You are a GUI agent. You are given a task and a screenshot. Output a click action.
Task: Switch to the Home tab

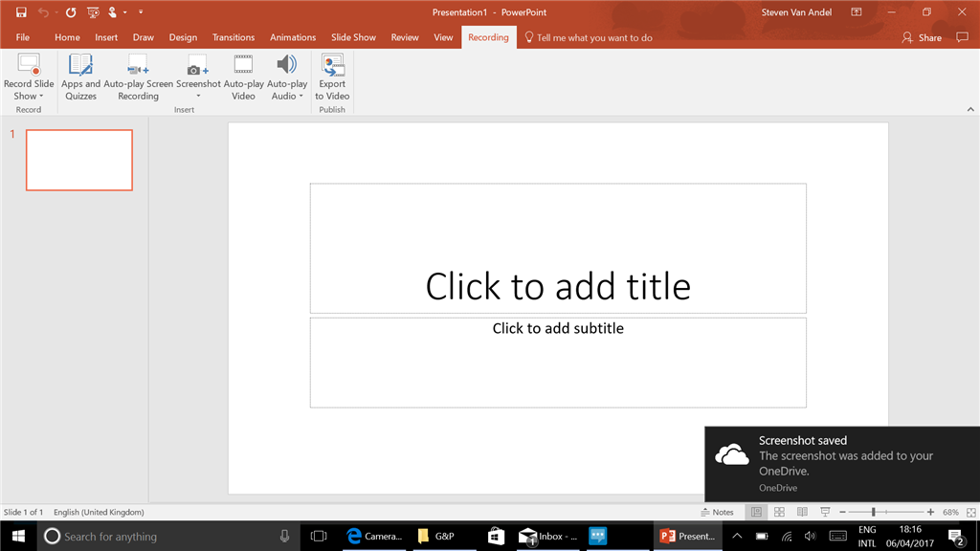67,37
